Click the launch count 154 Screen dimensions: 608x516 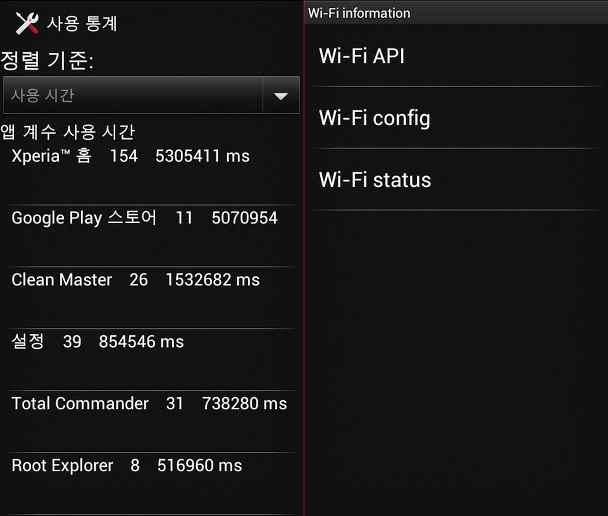coord(124,156)
